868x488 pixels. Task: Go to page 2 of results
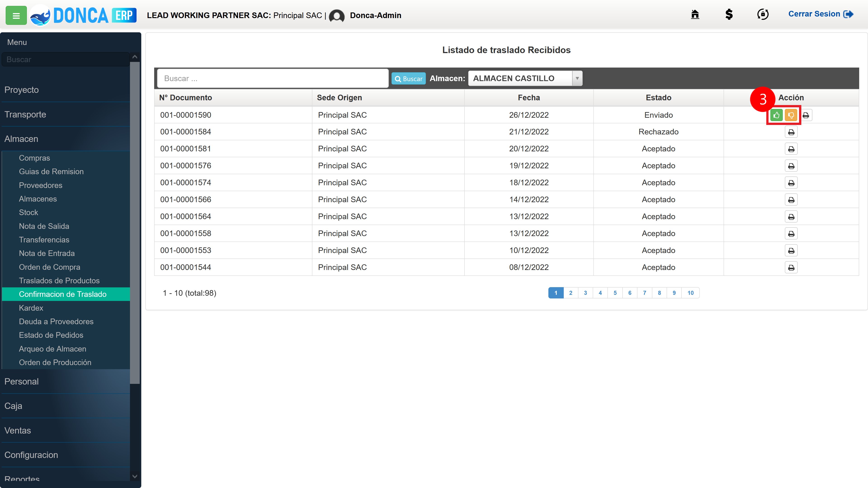pyautogui.click(x=571, y=293)
